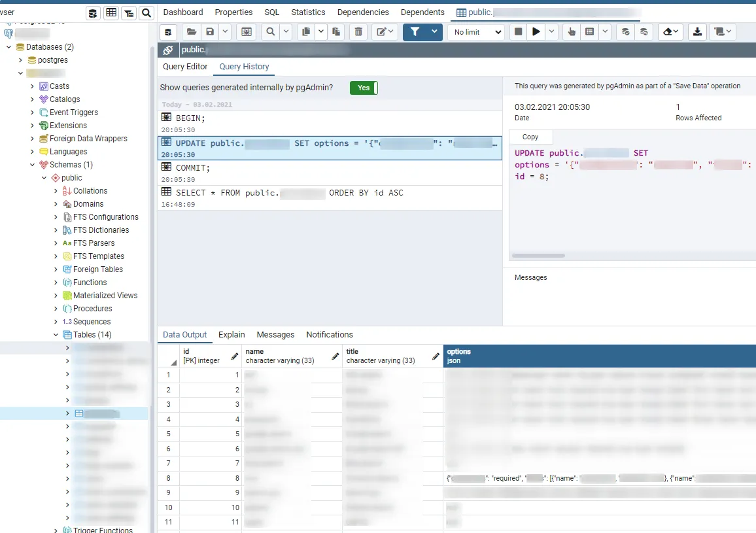Expand the postgres database node
The width and height of the screenshot is (756, 533).
click(20, 60)
